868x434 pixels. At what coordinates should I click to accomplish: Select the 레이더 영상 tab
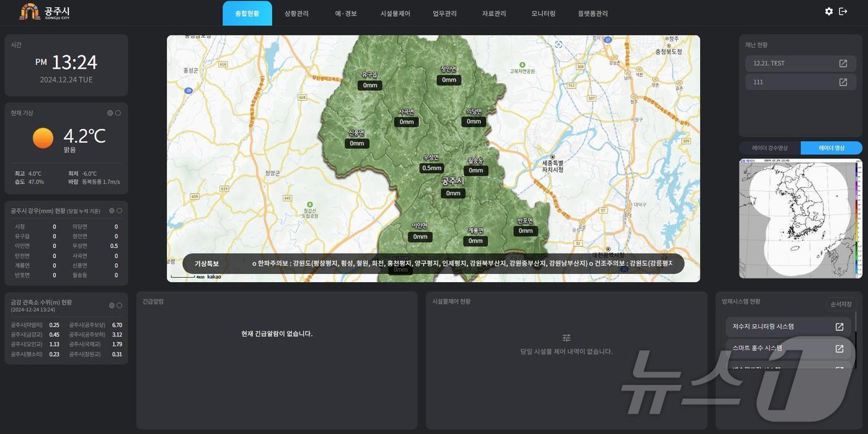[831, 148]
